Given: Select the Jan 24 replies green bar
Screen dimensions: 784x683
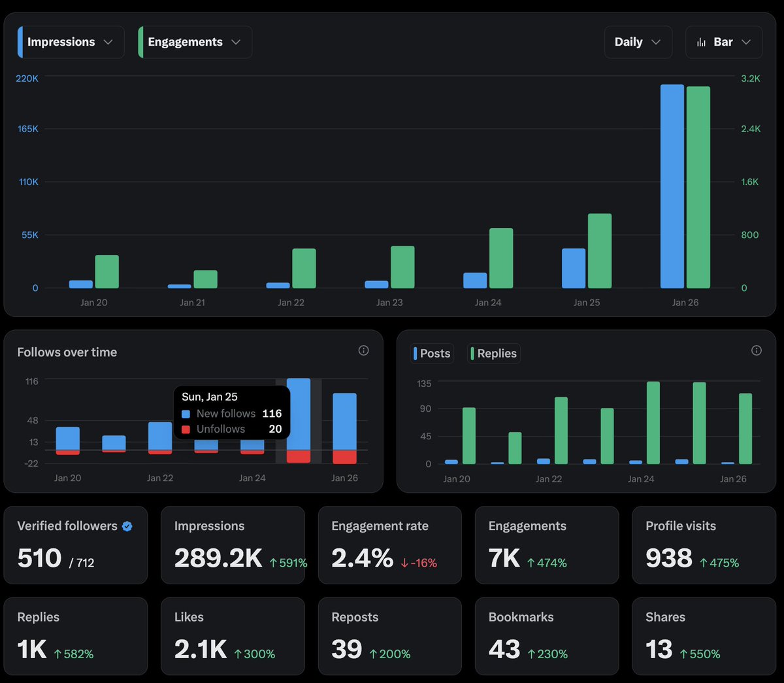Looking at the screenshot, I should [x=653, y=423].
